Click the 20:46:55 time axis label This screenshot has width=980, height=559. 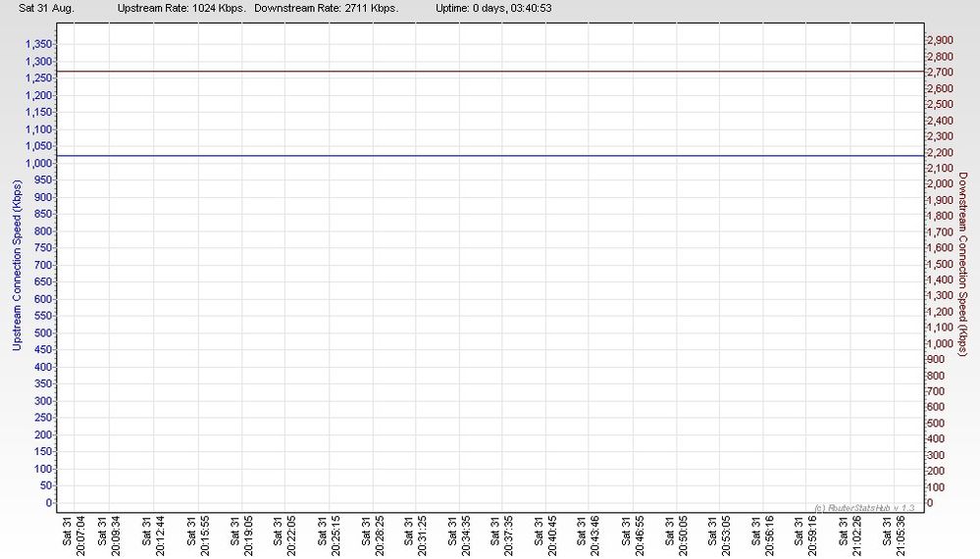tap(638, 535)
